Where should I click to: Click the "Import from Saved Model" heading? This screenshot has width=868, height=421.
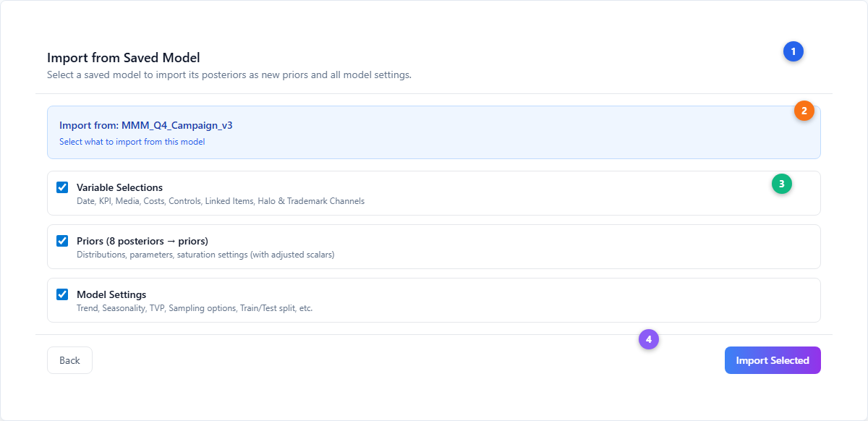coord(124,57)
